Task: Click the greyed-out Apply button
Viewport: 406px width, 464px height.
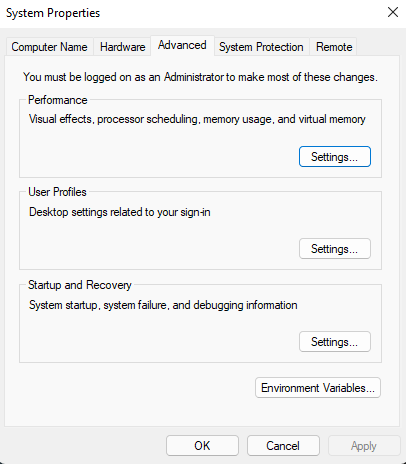Action: [x=364, y=446]
